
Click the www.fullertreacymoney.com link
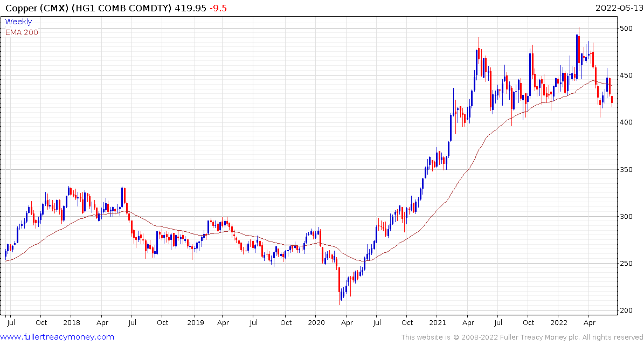[x=57, y=337]
